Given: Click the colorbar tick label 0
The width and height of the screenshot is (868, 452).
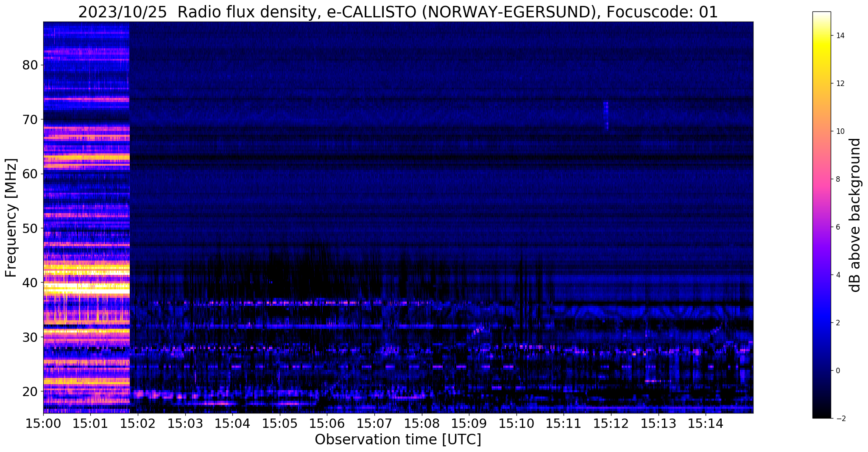Looking at the screenshot, I should 837,371.
